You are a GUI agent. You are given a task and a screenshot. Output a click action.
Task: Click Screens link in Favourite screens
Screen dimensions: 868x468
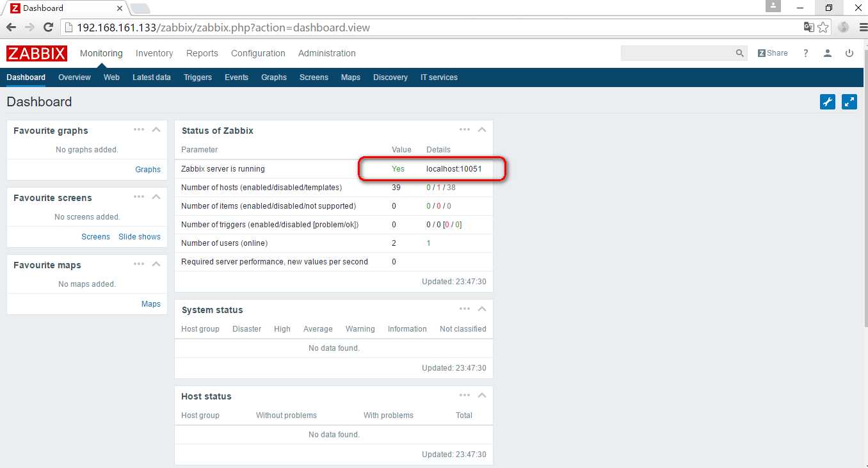click(x=96, y=237)
